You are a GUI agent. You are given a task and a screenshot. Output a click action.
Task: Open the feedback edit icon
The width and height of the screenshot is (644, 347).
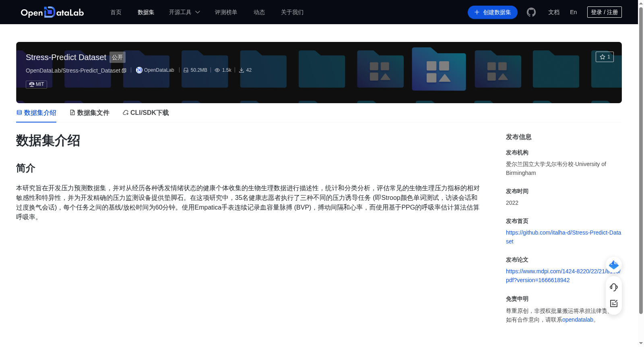click(x=614, y=303)
